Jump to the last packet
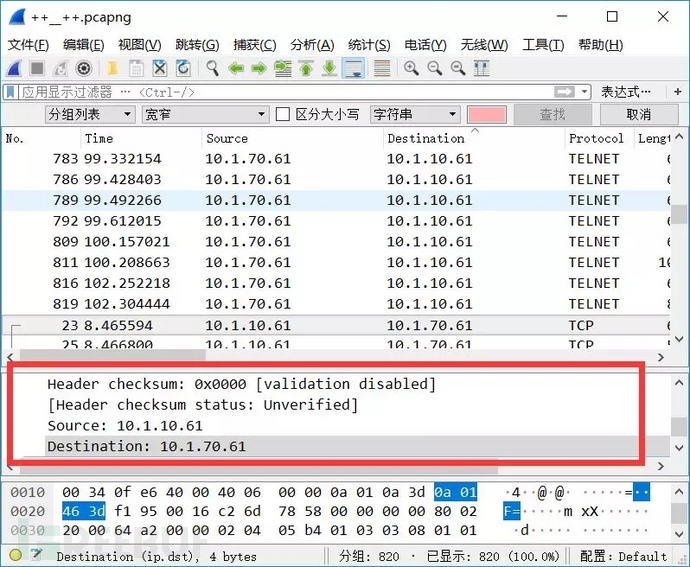 [x=329, y=68]
